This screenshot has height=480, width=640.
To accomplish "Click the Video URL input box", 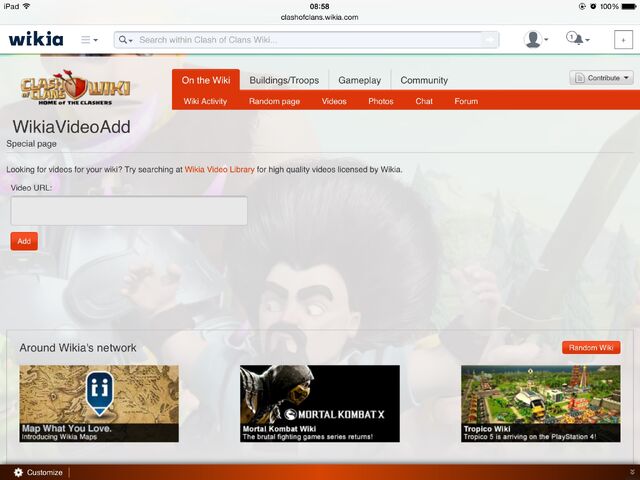I will coord(129,211).
